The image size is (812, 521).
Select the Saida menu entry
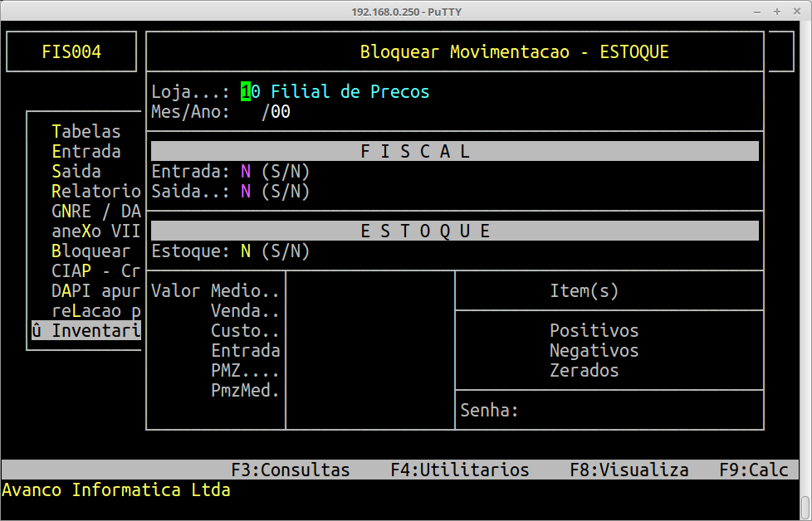[76, 171]
